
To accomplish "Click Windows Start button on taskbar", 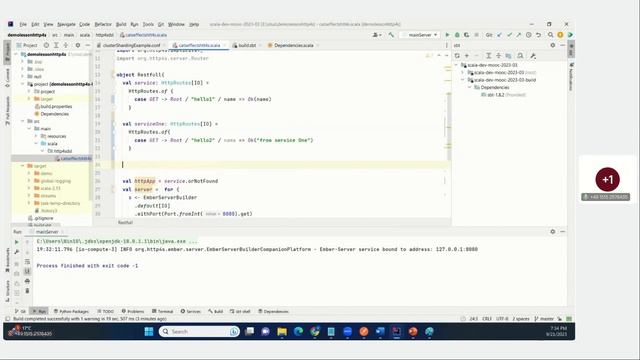I will tap(149, 331).
